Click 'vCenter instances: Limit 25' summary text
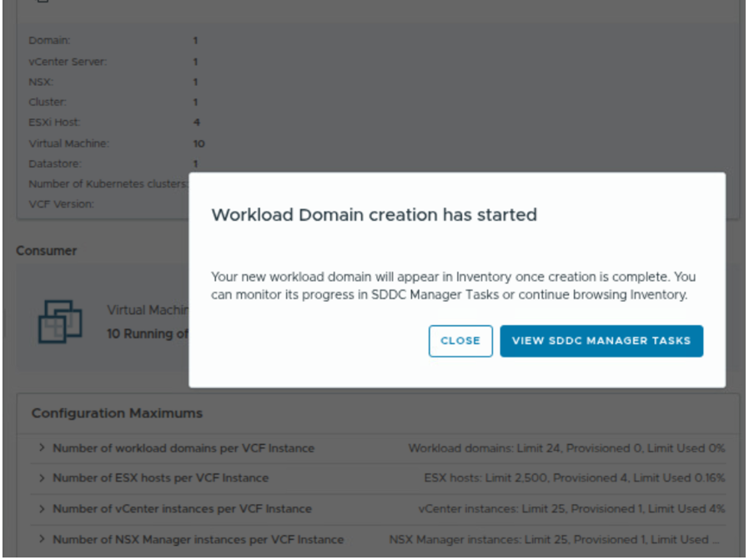Viewport: 749px width, 560px height. (x=572, y=509)
